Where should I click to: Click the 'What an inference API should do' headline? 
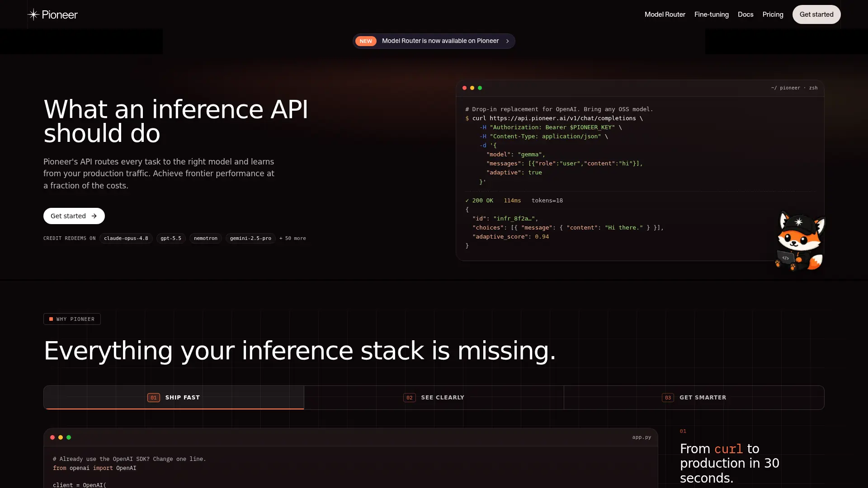pos(176,121)
